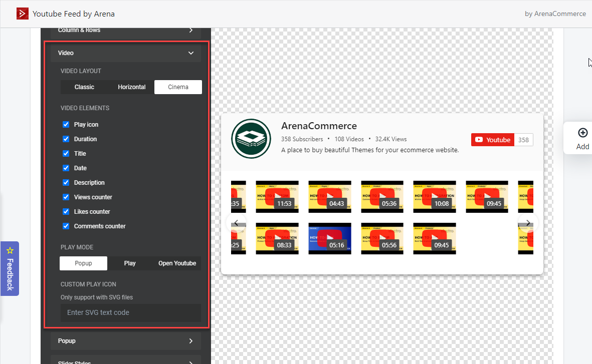Select the Cinema video layout
This screenshot has height=364, width=592.
(x=178, y=87)
